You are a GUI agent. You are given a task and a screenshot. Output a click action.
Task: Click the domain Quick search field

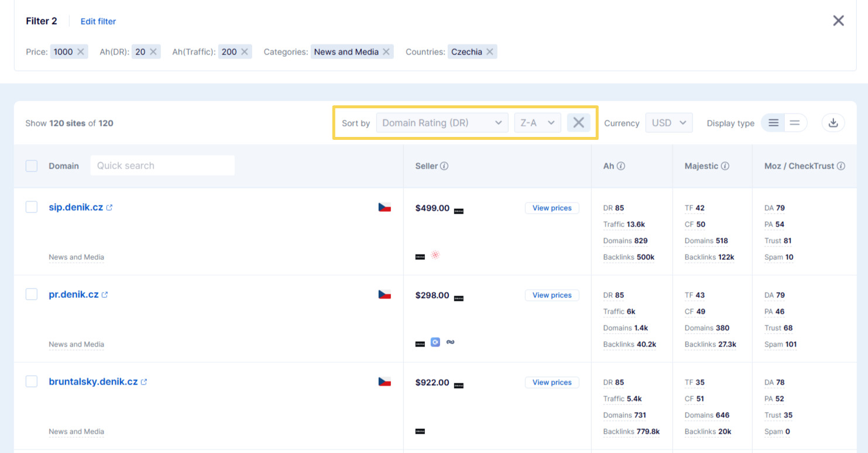[162, 166]
